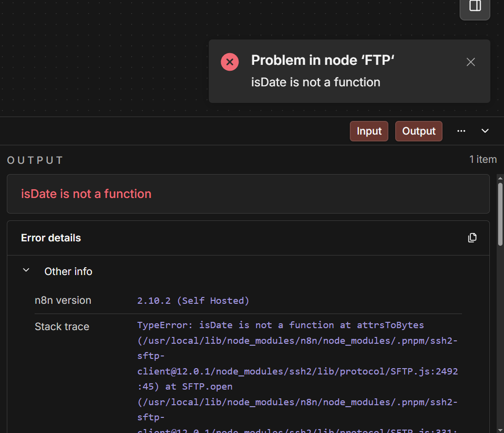
Task: Click the 'Stack trace' row label
Action: [62, 327]
